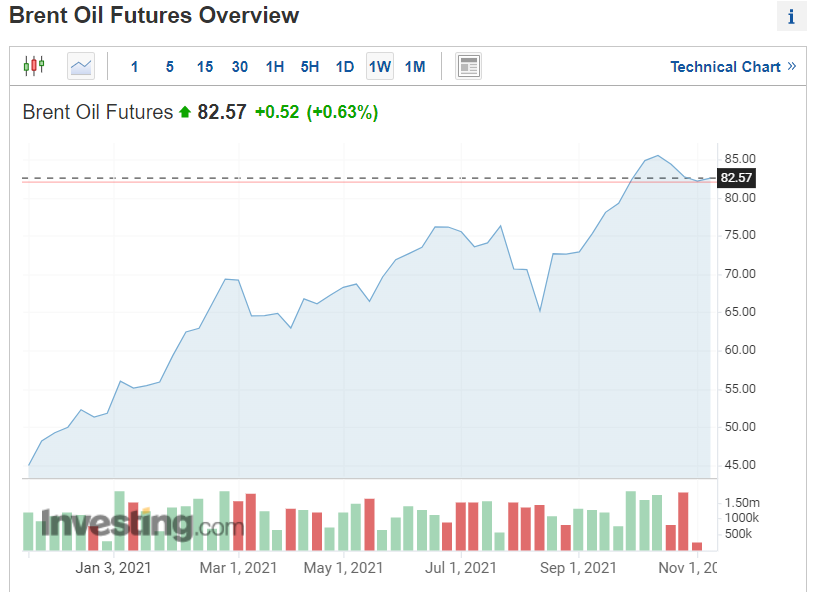Select the area chart type icon

(x=81, y=67)
